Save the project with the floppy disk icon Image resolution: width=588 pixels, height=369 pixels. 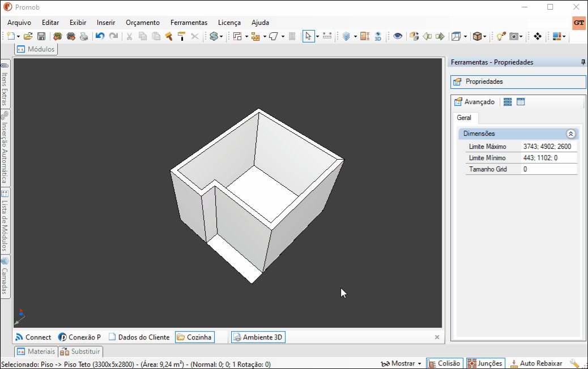click(41, 36)
